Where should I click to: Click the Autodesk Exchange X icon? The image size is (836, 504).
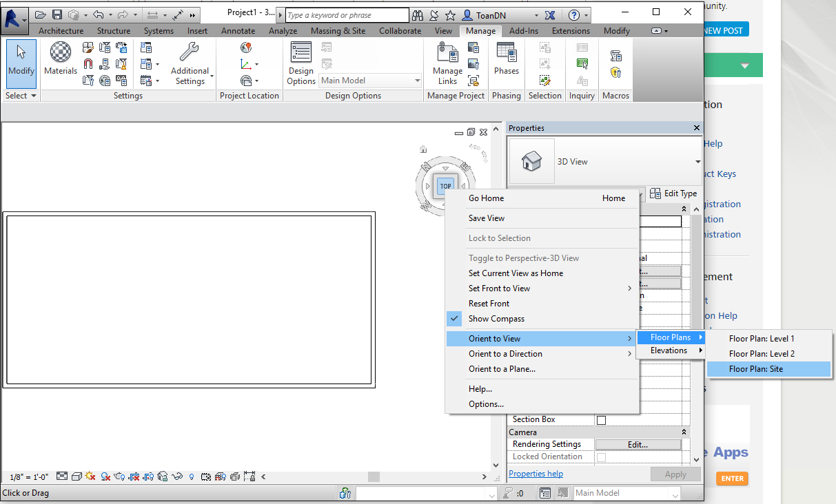550,14
